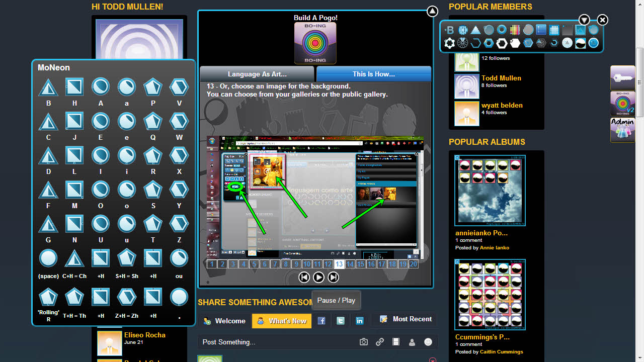This screenshot has width=644, height=362.
Task: Collapse the Build A Pogo panel
Action: 432,12
